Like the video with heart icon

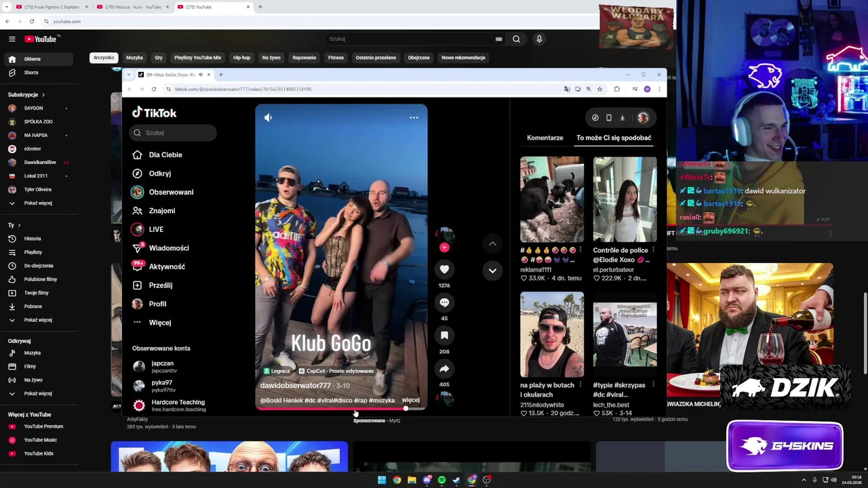tap(444, 270)
